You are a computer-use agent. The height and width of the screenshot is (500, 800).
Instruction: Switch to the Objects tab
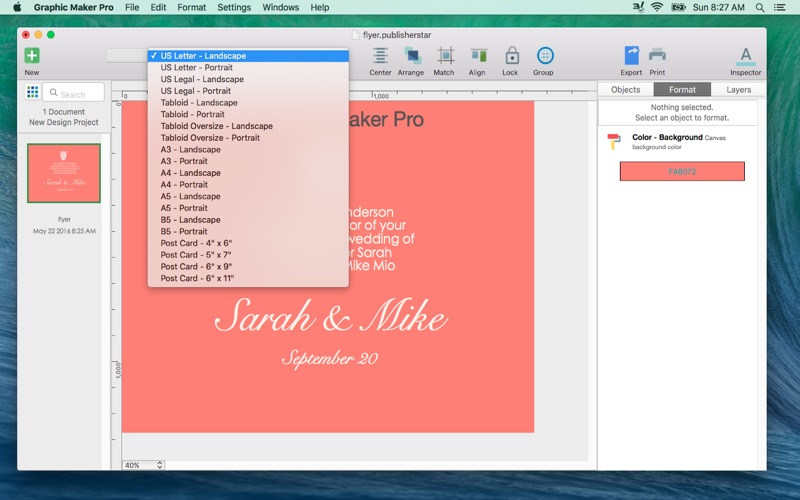[x=626, y=89]
